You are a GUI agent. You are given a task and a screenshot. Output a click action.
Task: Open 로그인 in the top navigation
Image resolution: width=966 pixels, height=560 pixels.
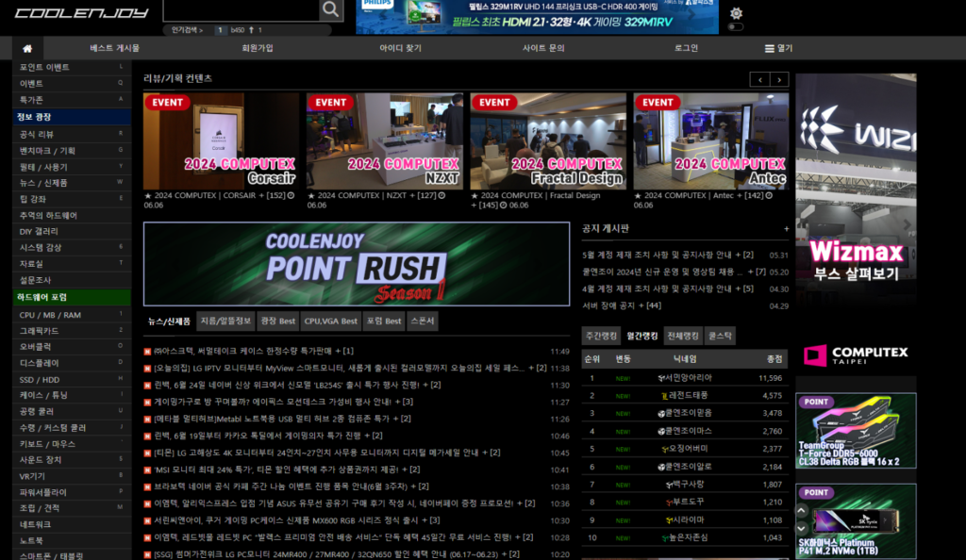click(686, 48)
